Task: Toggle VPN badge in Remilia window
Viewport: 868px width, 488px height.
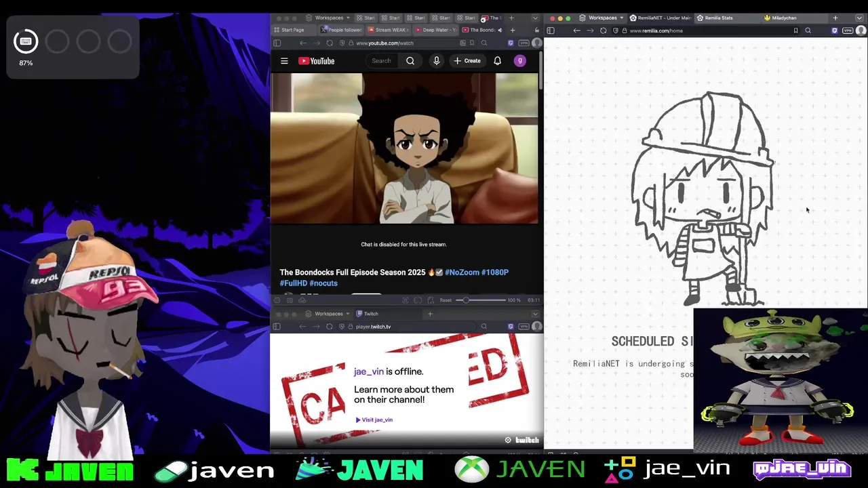Action: [848, 30]
